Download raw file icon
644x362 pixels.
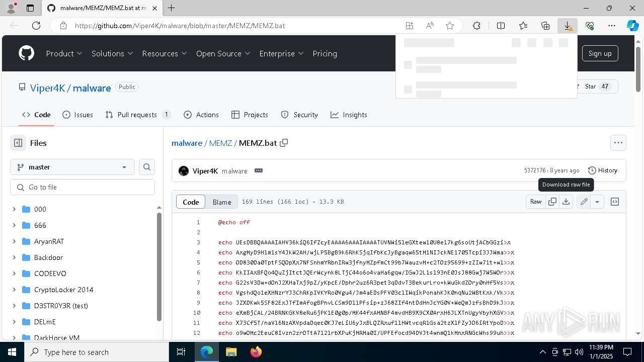(566, 202)
